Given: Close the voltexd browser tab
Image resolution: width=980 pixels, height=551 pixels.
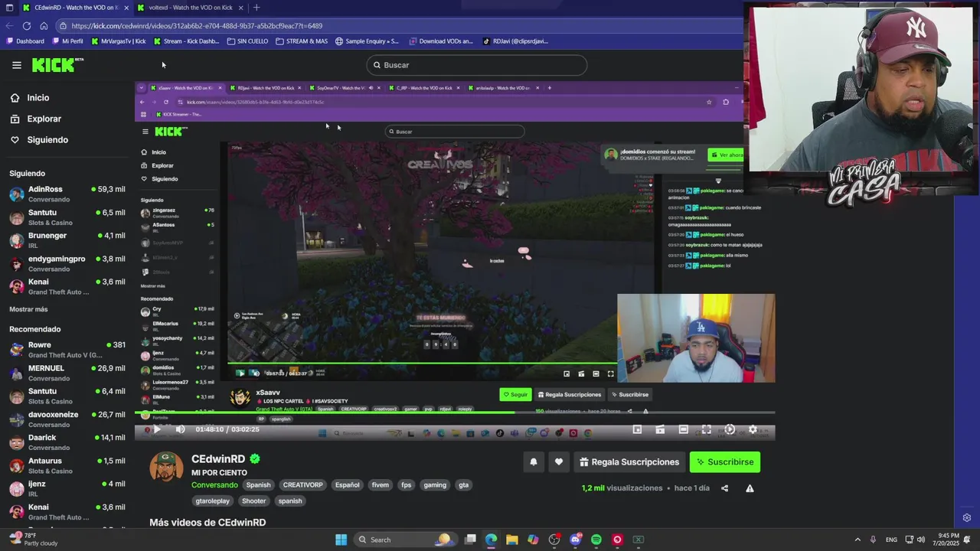Looking at the screenshot, I should [x=241, y=8].
